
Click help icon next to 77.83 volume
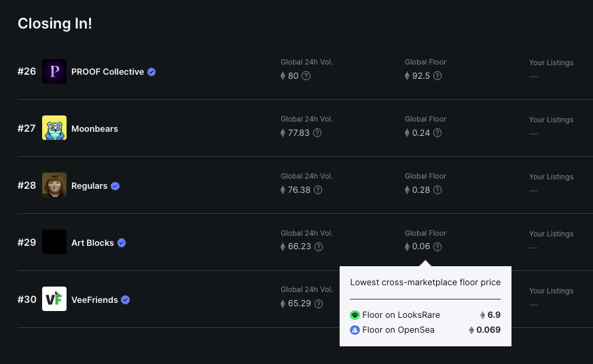tap(317, 133)
